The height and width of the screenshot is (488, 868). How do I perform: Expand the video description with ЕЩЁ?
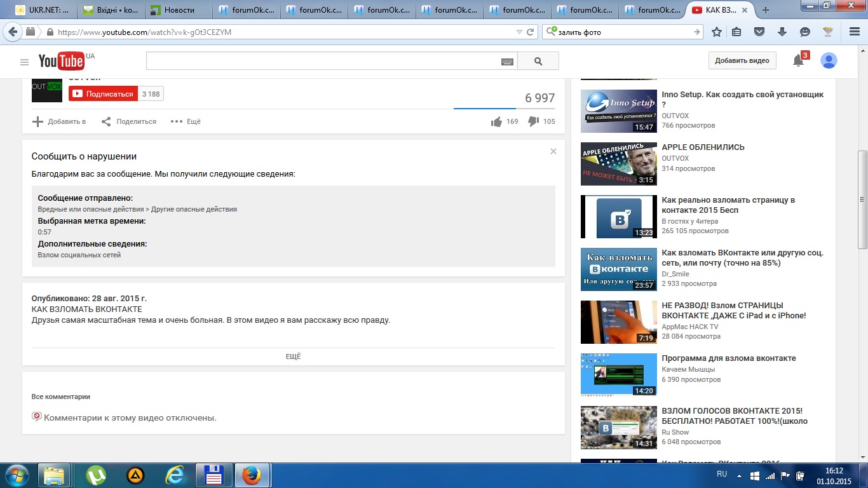coord(293,356)
